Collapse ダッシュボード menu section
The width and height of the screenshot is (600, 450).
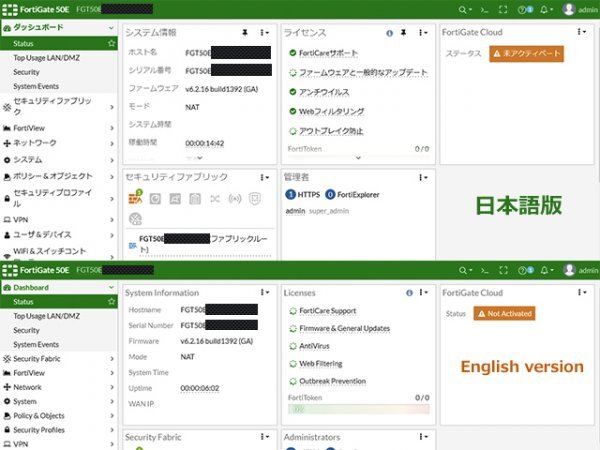coord(59,28)
